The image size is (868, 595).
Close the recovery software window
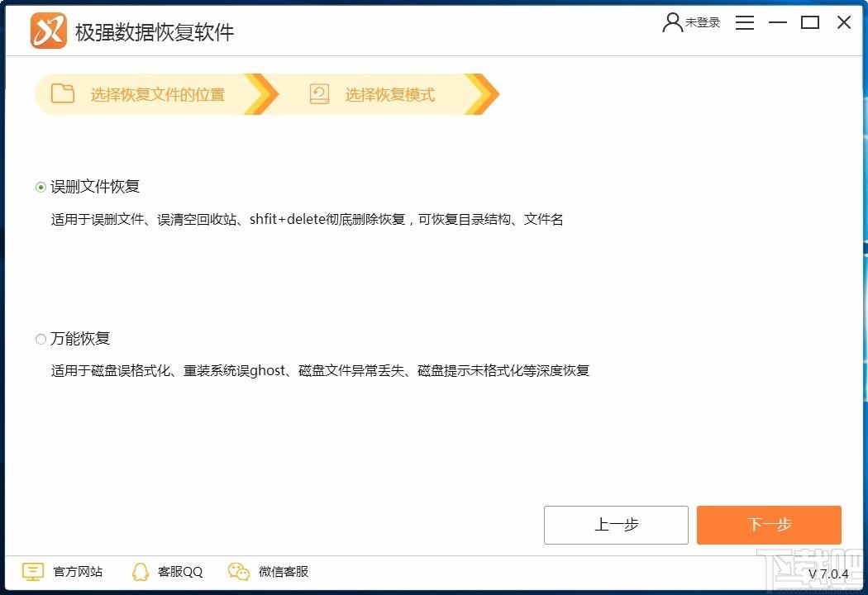[844, 22]
